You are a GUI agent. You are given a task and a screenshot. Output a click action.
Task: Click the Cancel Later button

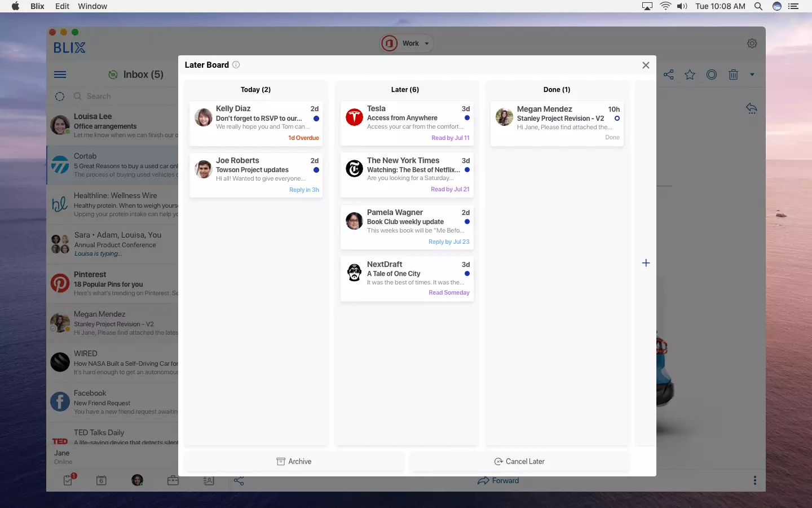pos(519,462)
